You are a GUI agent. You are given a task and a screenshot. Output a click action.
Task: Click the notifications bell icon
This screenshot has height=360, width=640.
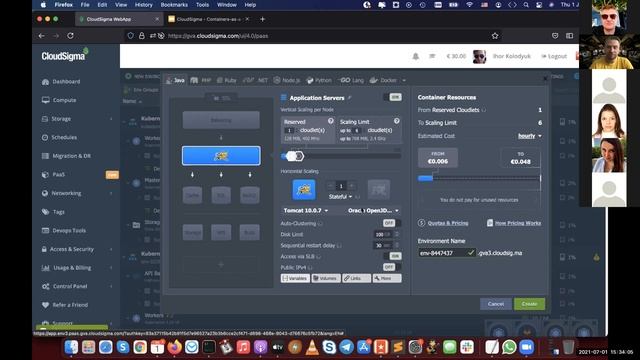pos(416,56)
